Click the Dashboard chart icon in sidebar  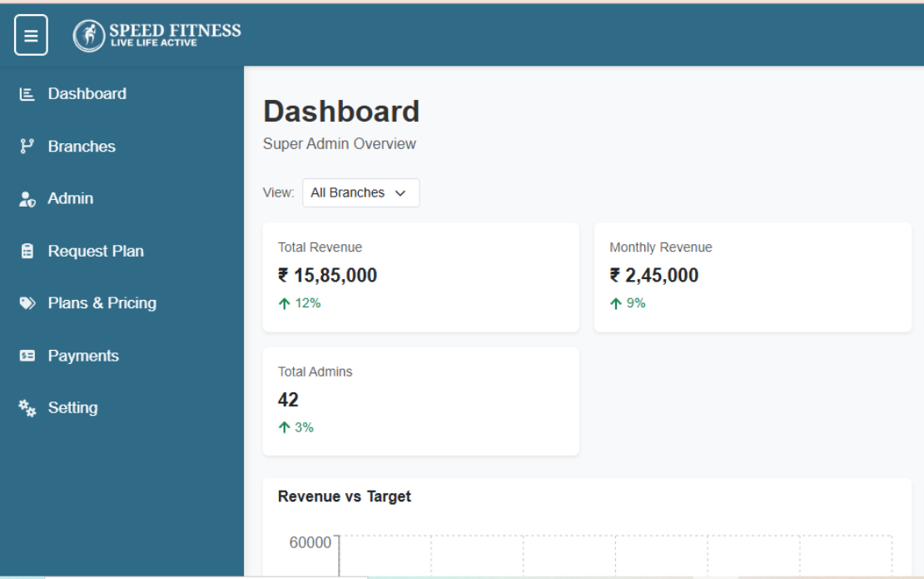[x=27, y=94]
